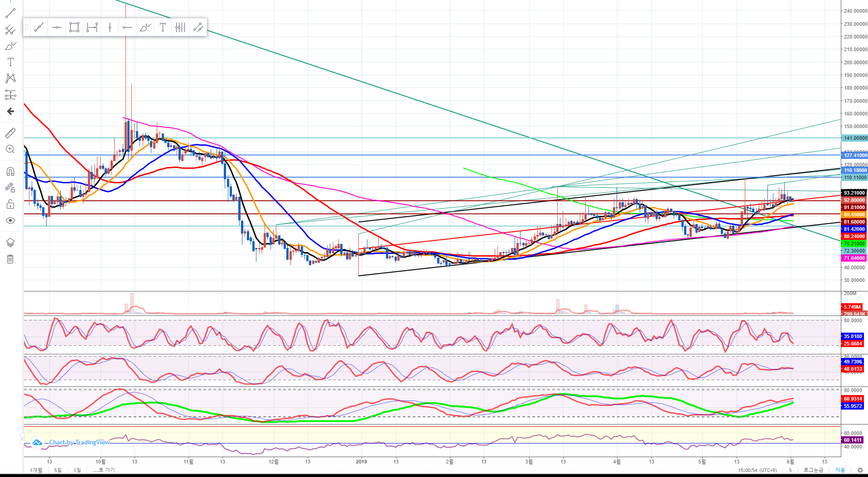Viewport: 868px width, 477px height.
Task: Choose the Text tool in left sidebar
Action: coord(10,62)
